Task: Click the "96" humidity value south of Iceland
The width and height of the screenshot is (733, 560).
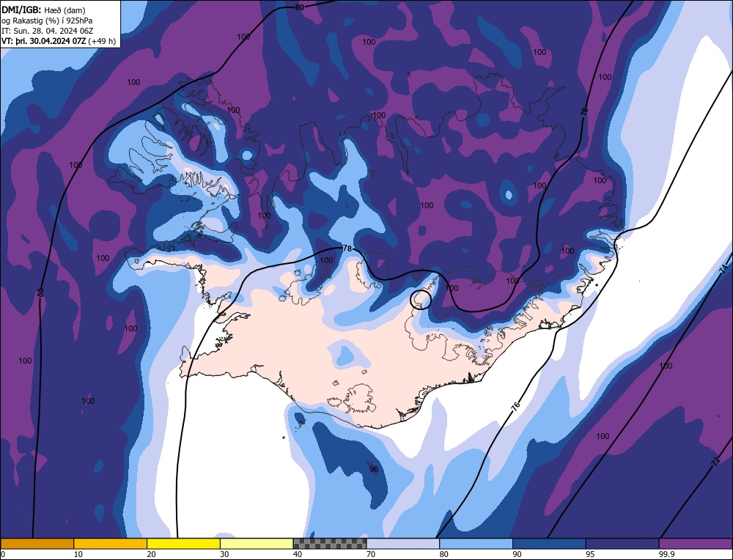Action: pyautogui.click(x=374, y=469)
